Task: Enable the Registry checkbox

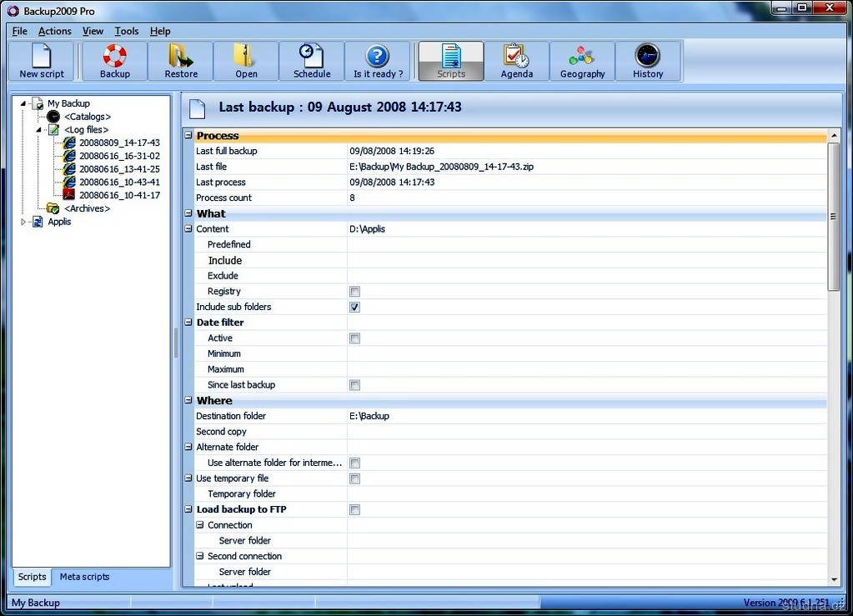Action: click(x=354, y=292)
